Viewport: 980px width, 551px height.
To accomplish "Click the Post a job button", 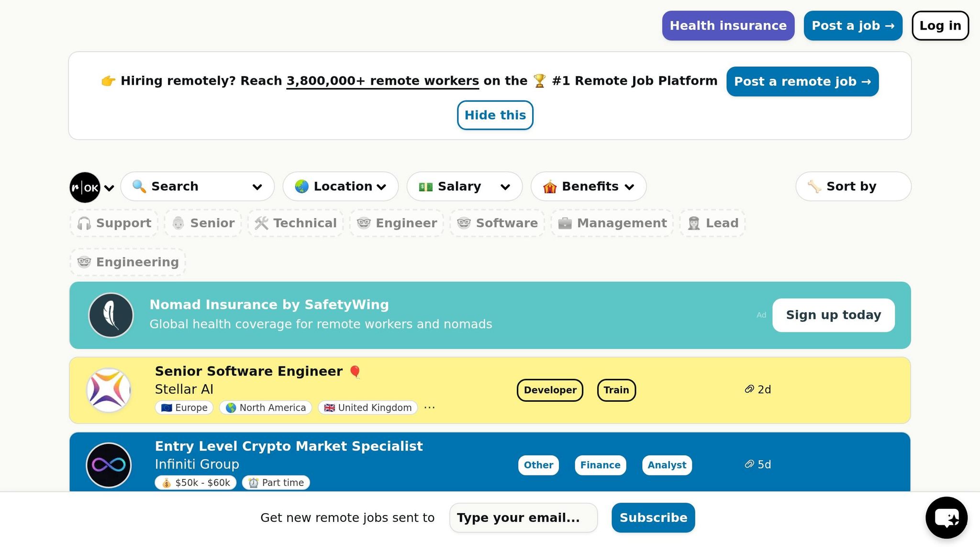I will tap(853, 26).
